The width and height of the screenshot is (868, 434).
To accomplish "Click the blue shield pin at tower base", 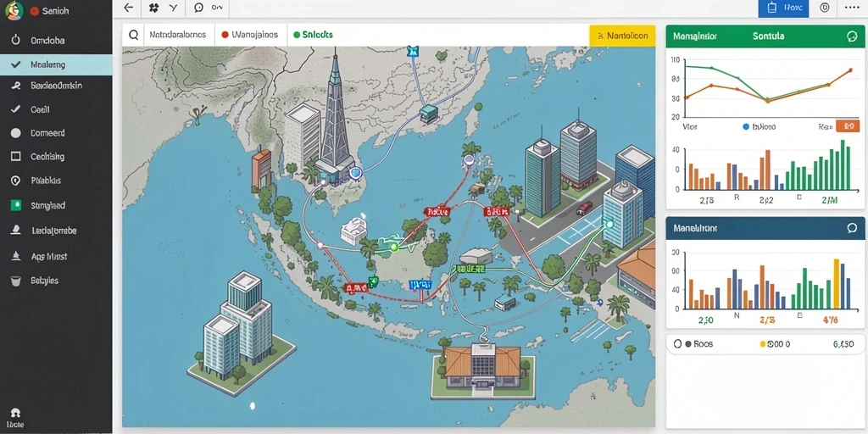I will pos(355,175).
